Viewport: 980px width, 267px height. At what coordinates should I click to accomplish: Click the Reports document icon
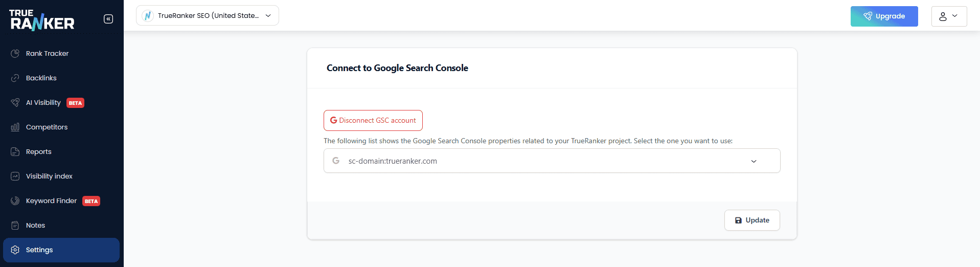[x=15, y=151]
